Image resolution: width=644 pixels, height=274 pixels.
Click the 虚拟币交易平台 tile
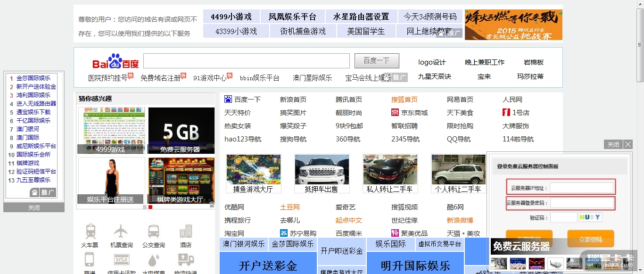[440, 244]
